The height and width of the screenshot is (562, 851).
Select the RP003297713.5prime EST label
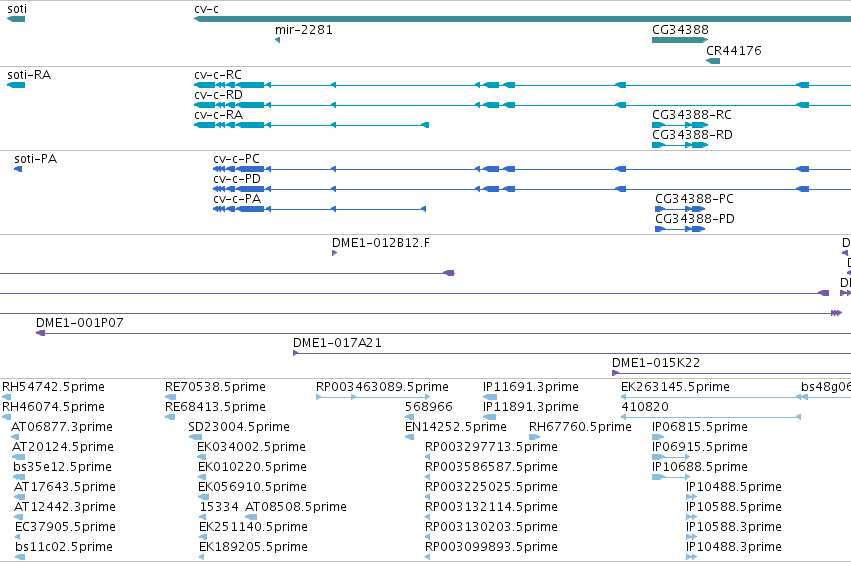[492, 448]
